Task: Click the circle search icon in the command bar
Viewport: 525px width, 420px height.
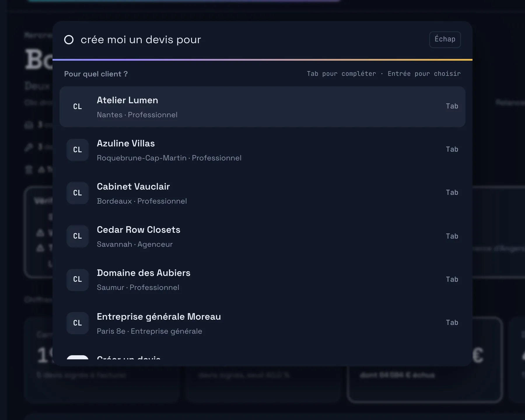Action: pos(69,40)
